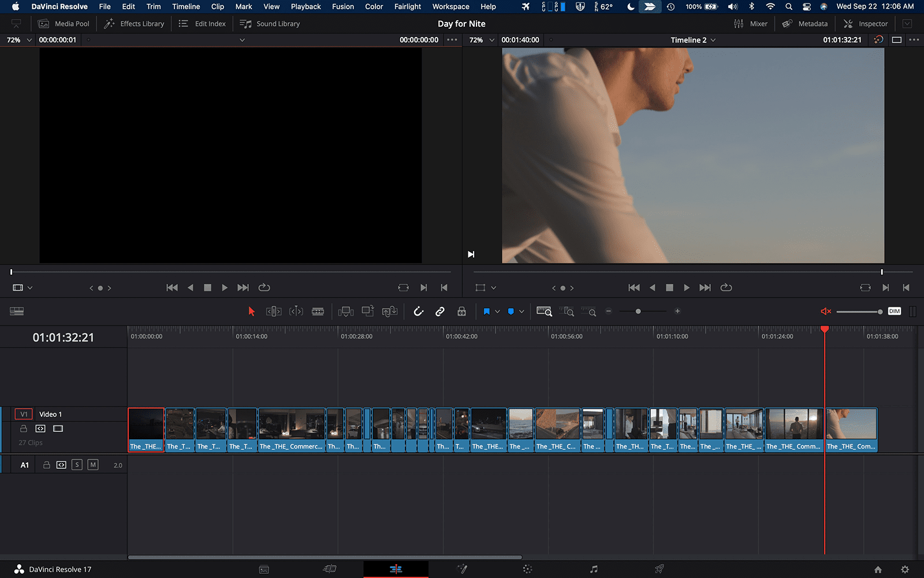Select the Dynamic Trim mode tool
Screen dimensions: 924x578
[297, 311]
